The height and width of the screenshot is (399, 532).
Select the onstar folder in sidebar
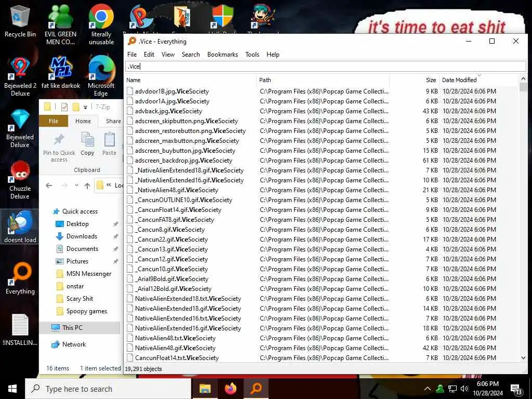[x=75, y=286]
